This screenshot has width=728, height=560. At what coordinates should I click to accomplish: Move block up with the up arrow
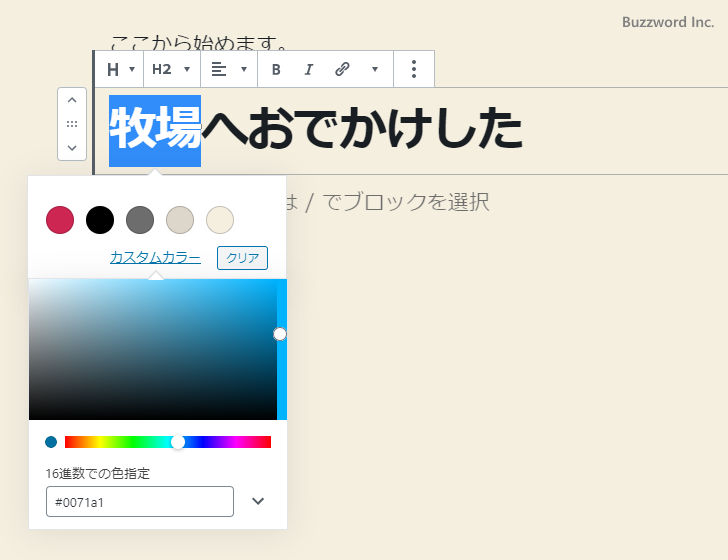(72, 100)
